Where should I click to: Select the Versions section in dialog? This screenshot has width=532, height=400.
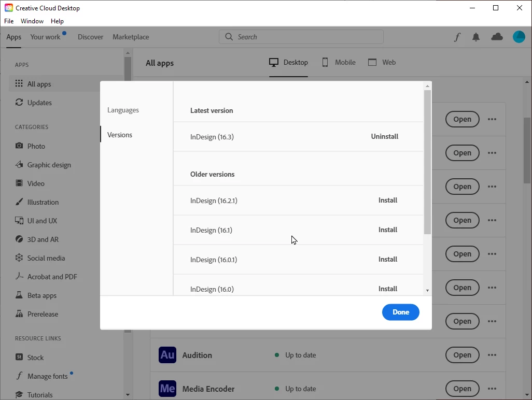119,135
